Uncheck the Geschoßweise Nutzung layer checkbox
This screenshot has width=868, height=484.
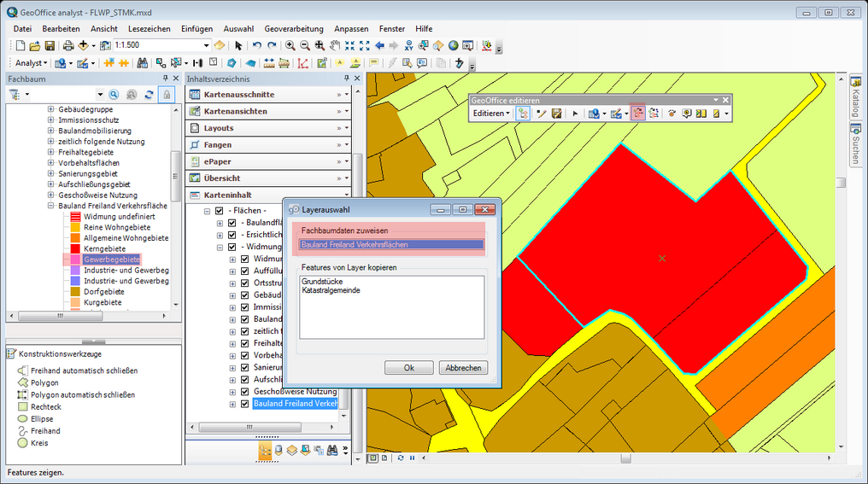click(x=244, y=391)
